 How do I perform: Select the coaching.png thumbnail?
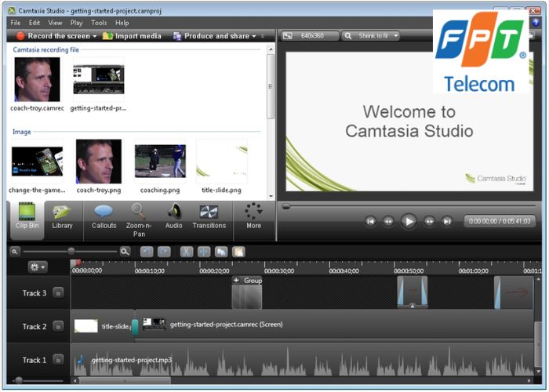click(160, 161)
